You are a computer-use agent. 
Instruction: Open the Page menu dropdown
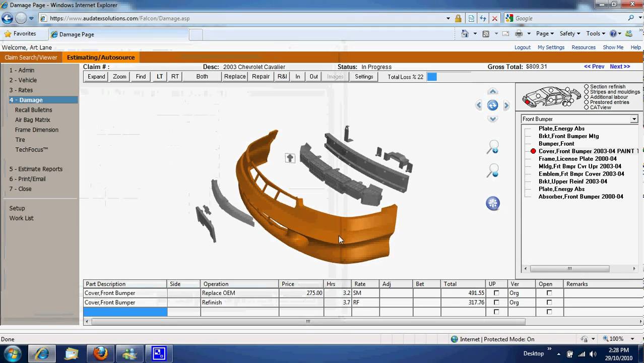tap(545, 34)
